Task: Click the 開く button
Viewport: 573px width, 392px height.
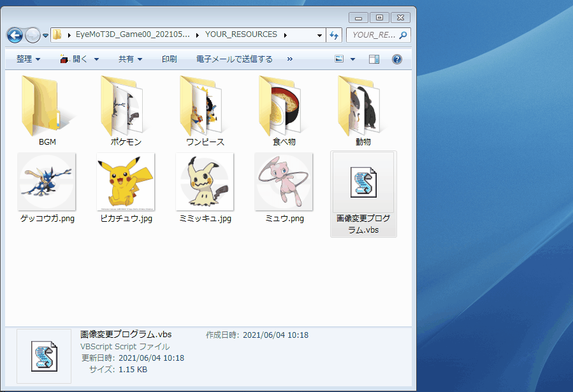Action: (x=74, y=59)
